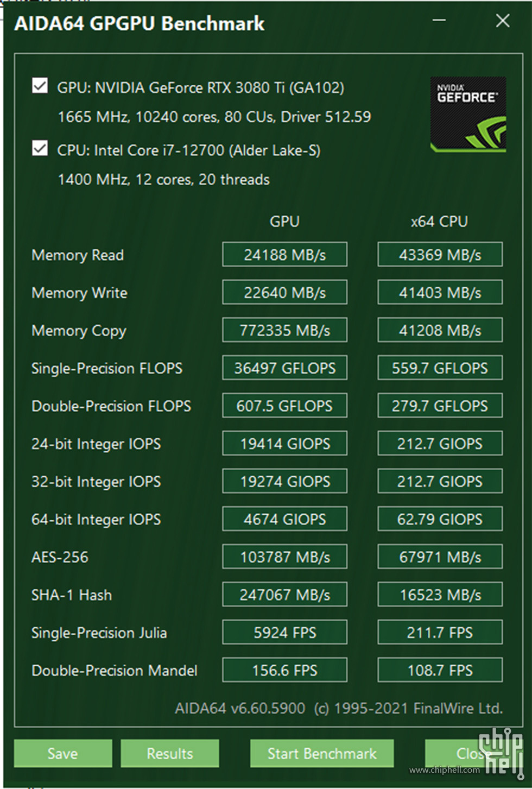
Task: Close the dialog with the Close button
Action: [471, 753]
